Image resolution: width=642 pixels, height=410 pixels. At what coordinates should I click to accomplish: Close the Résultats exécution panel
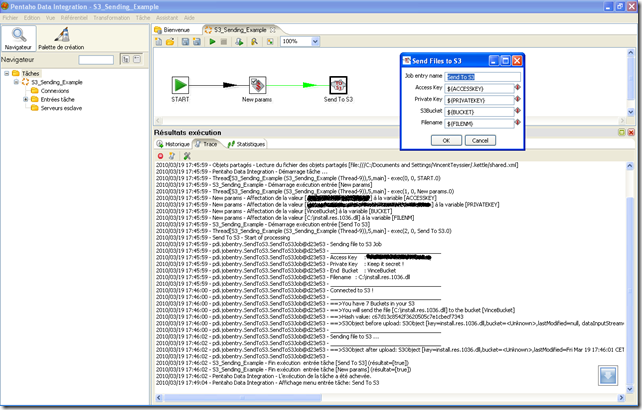(x=631, y=132)
